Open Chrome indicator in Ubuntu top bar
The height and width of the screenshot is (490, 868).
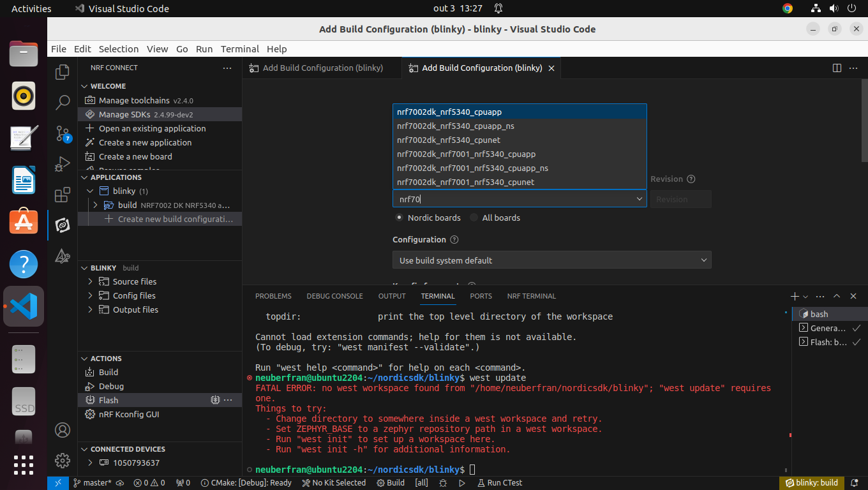click(x=788, y=8)
